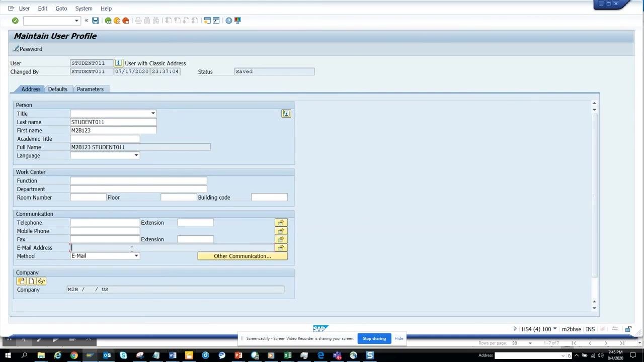The width and height of the screenshot is (644, 362).
Task: Open the Help menu
Action: click(106, 9)
